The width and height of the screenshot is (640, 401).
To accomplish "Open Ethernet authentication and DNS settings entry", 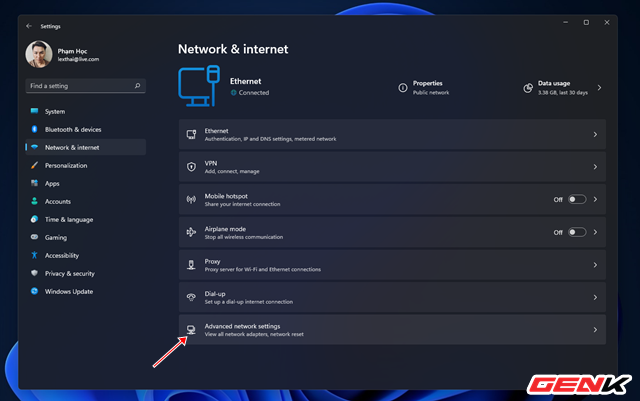I will pyautogui.click(x=392, y=134).
